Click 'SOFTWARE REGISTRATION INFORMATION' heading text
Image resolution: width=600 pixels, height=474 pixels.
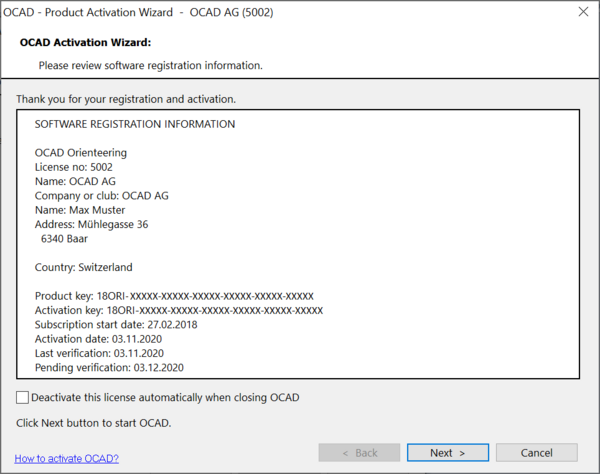click(135, 124)
